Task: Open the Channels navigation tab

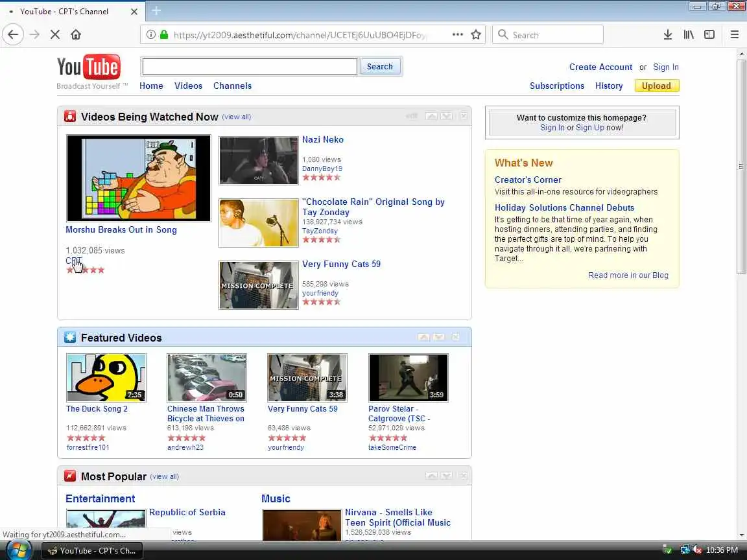Action: click(233, 86)
